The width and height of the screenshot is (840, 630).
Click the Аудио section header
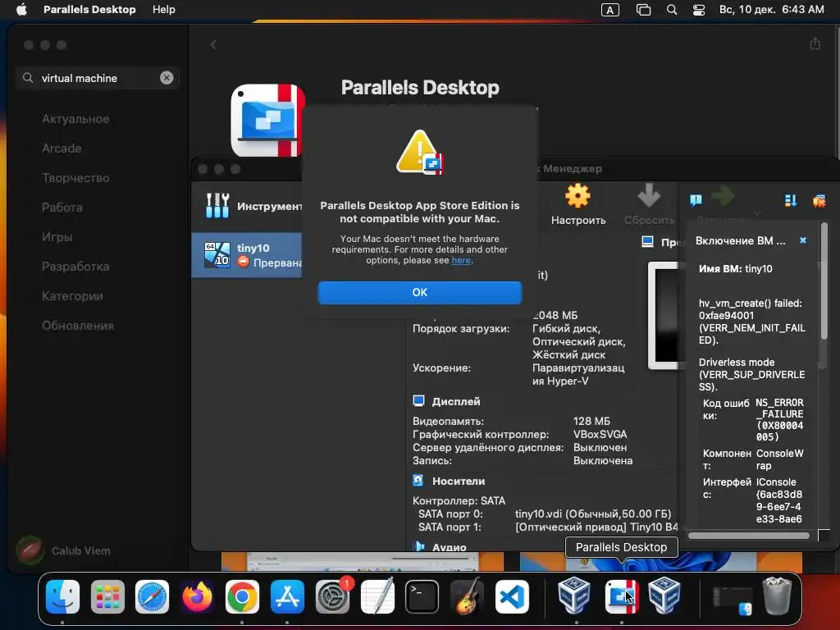(449, 547)
